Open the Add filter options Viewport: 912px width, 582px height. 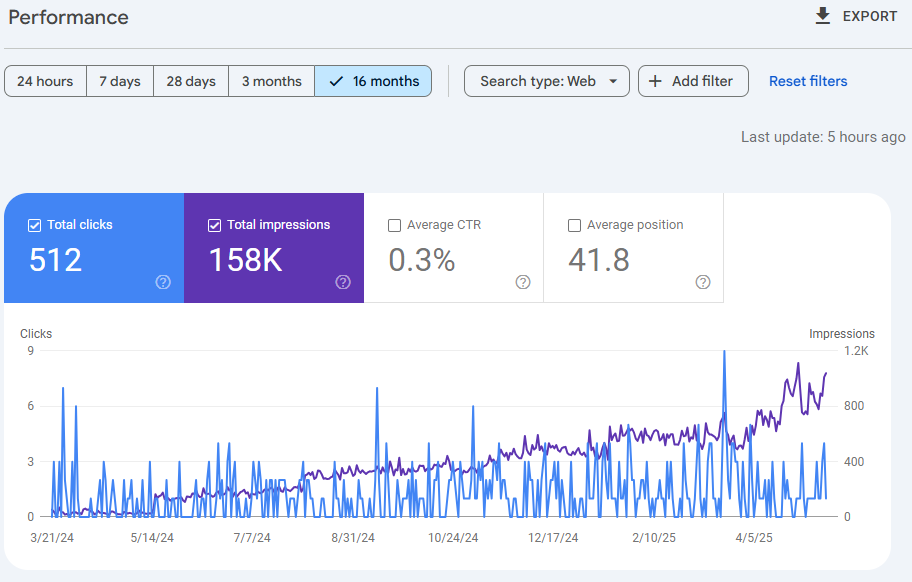click(x=693, y=81)
